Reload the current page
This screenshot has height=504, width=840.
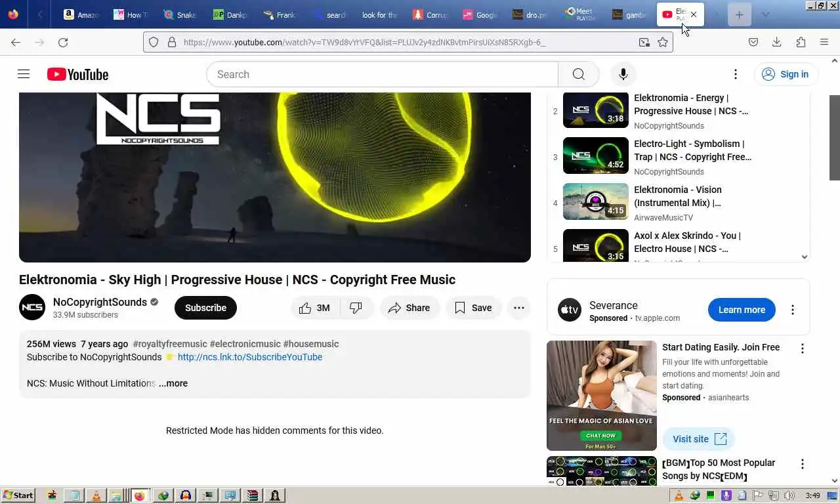(63, 42)
